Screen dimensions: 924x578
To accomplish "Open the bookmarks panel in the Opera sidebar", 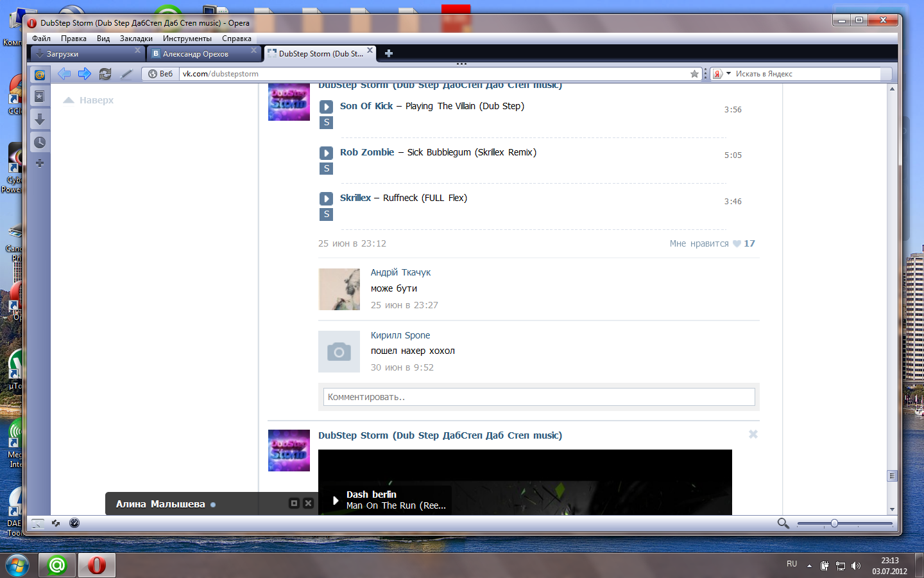I will tap(40, 96).
